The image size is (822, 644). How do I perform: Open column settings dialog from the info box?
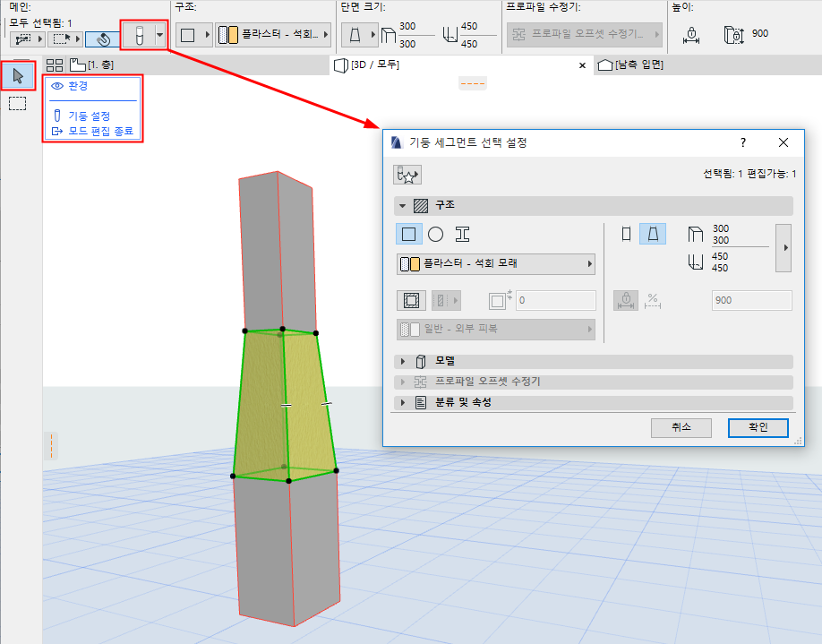click(139, 35)
